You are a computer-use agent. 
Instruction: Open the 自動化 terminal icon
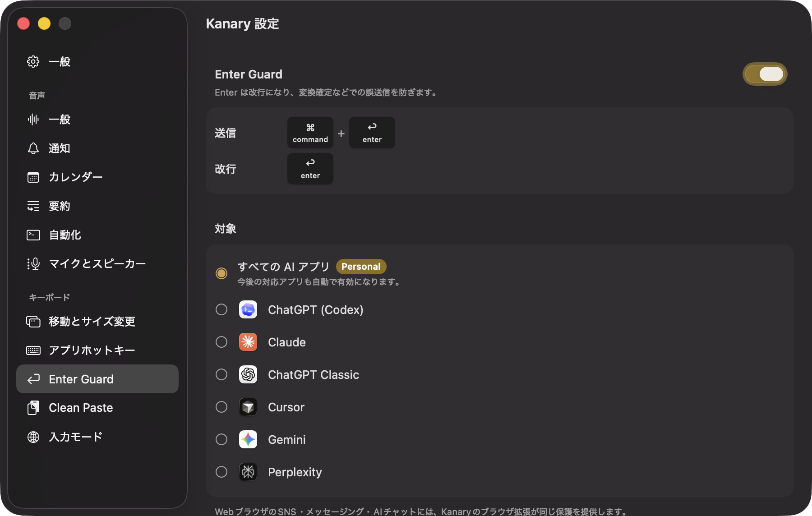(x=33, y=235)
